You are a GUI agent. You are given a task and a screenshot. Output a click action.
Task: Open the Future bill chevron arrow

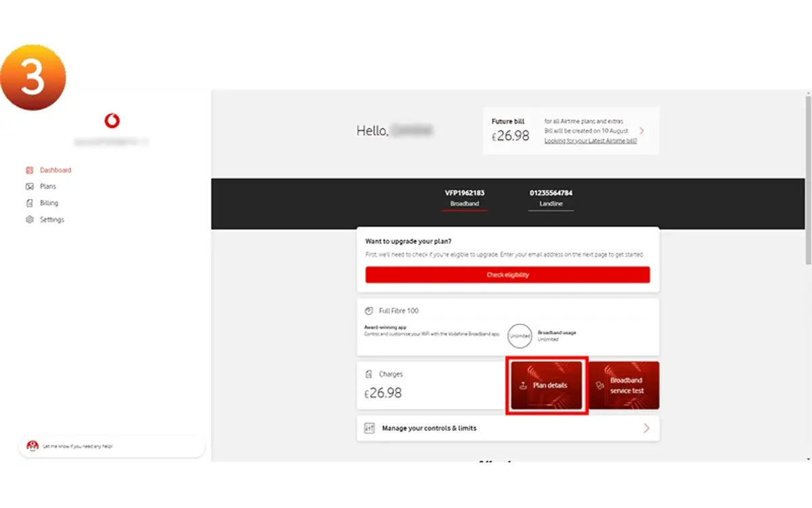click(641, 131)
